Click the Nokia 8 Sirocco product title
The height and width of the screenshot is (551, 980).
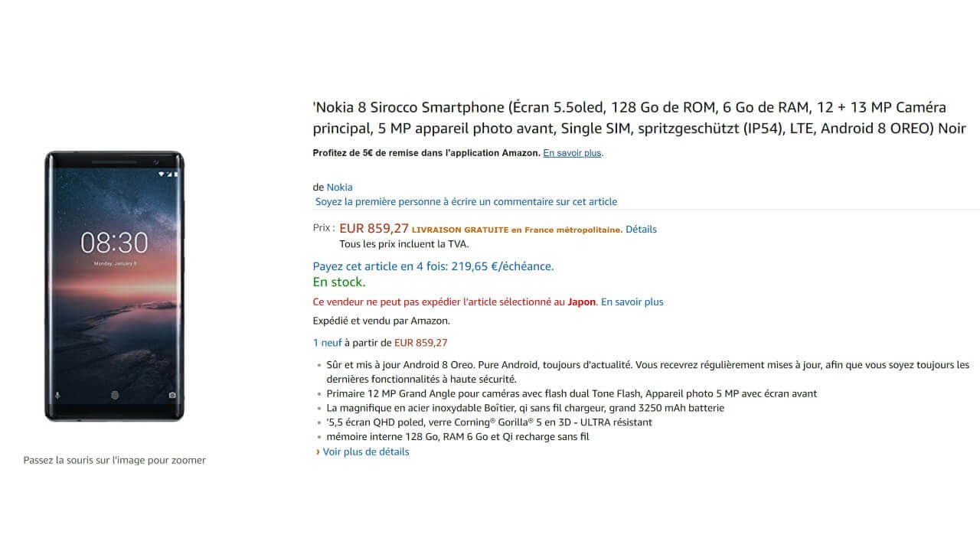(x=639, y=117)
